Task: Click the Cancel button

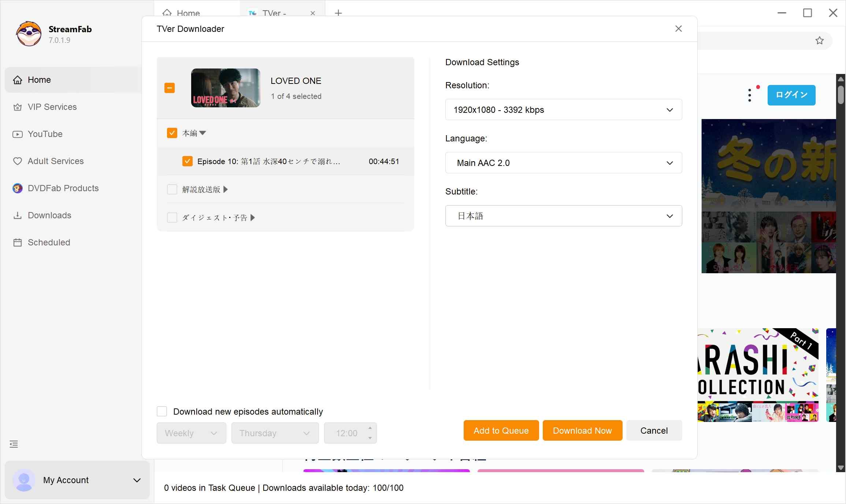Action: point(654,430)
